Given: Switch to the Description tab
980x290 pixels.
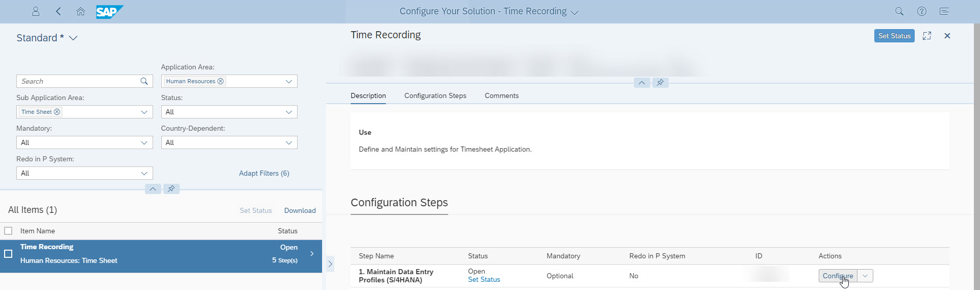Looking at the screenshot, I should 368,95.
